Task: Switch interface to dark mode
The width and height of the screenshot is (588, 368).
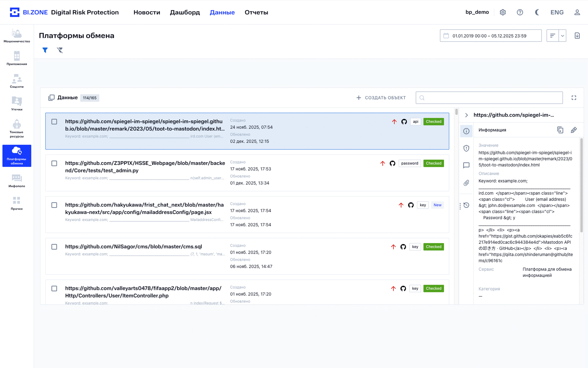Action: click(537, 12)
